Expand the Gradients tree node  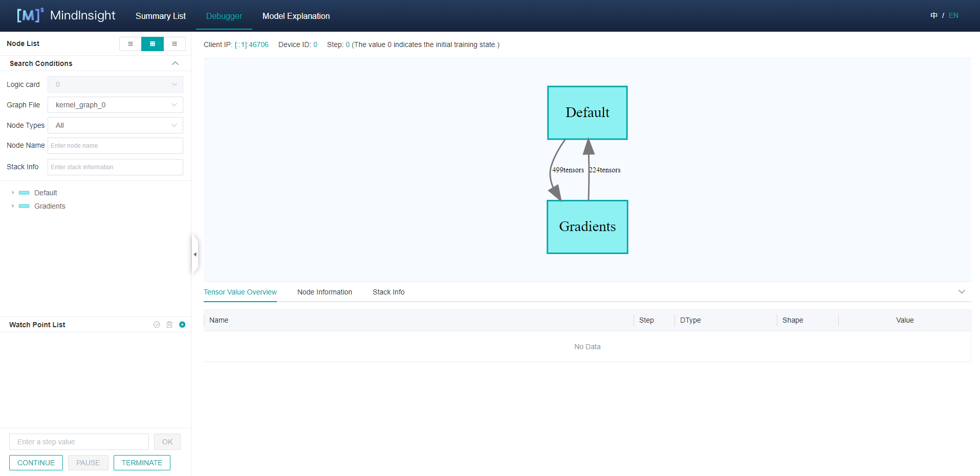(x=13, y=206)
